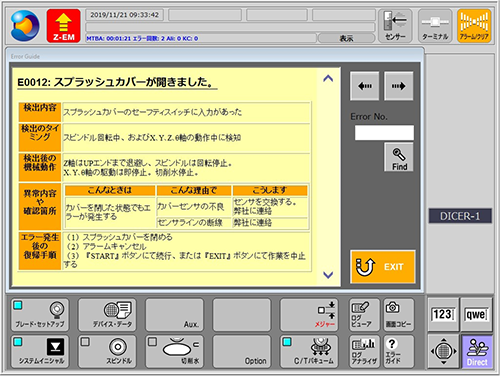Toggle cyan indicator on システムイニシャル
Viewport: 500px width, 376px height.
tap(18, 342)
